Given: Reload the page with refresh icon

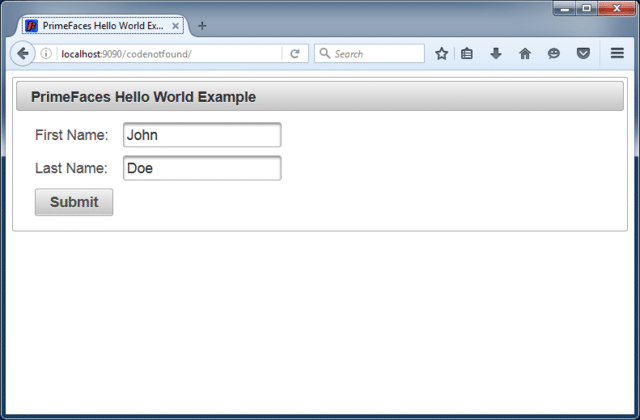Looking at the screenshot, I should [x=295, y=54].
